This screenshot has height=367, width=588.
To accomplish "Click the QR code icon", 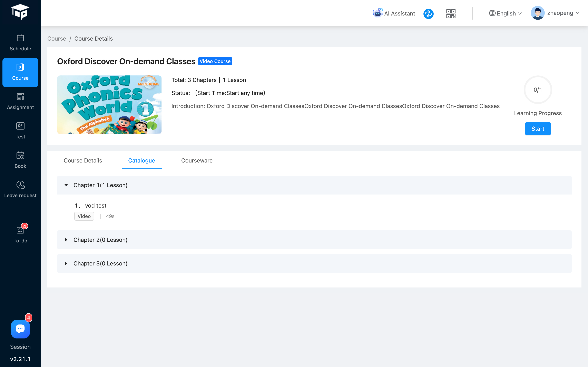I will [x=451, y=13].
